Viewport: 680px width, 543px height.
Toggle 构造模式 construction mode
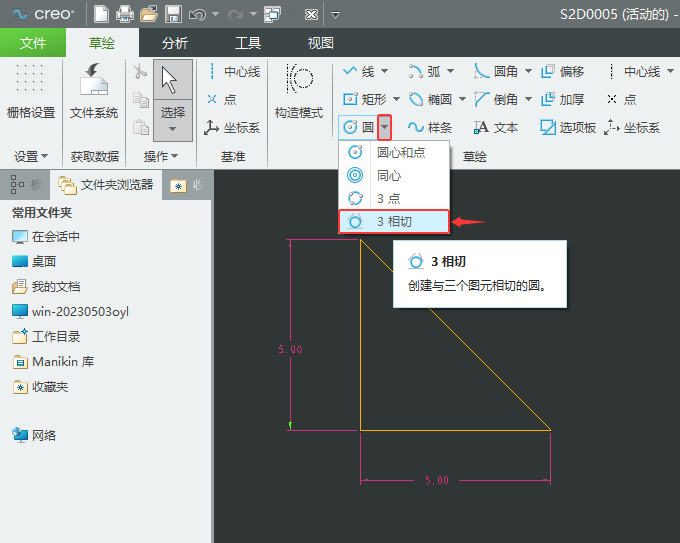(x=299, y=92)
